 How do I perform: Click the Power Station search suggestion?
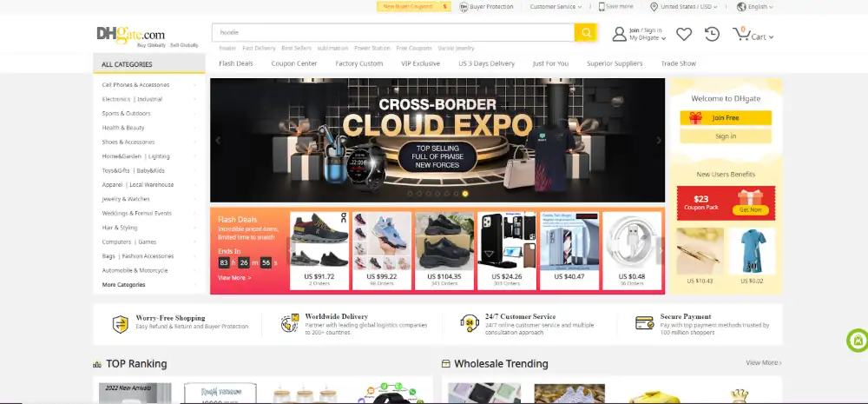point(372,48)
